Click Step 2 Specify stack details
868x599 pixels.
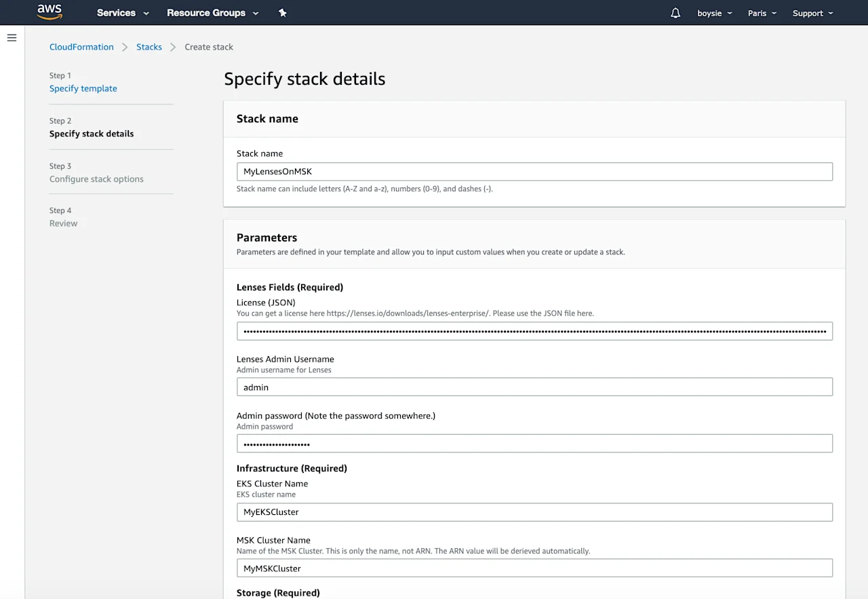click(92, 134)
